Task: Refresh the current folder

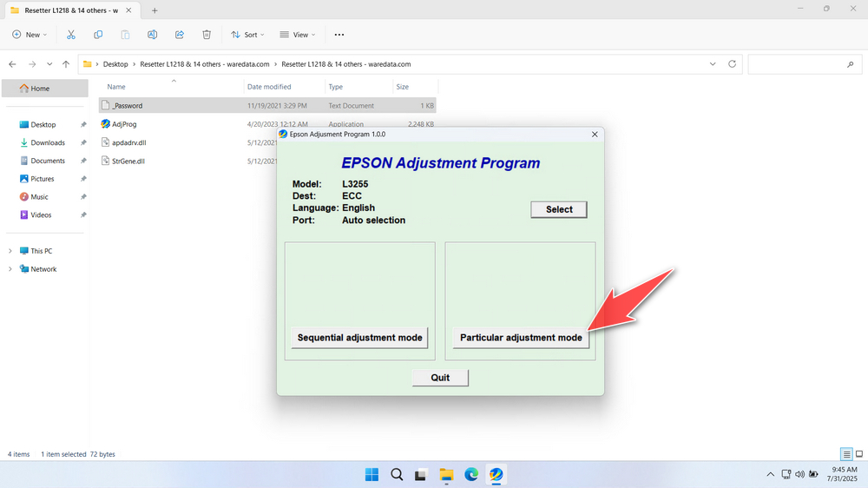Action: click(x=732, y=64)
